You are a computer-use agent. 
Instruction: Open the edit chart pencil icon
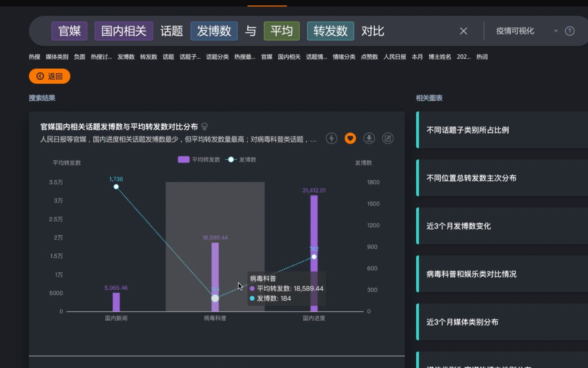coord(388,138)
